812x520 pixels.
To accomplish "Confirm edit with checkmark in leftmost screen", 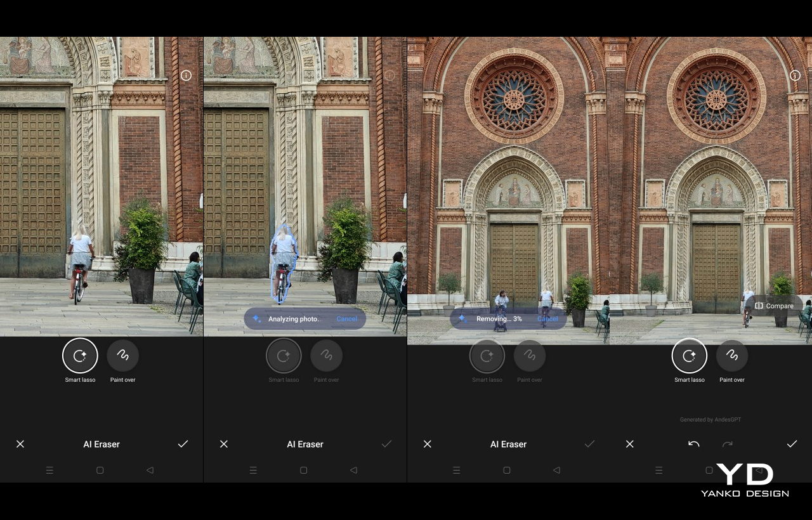I will pyautogui.click(x=183, y=444).
